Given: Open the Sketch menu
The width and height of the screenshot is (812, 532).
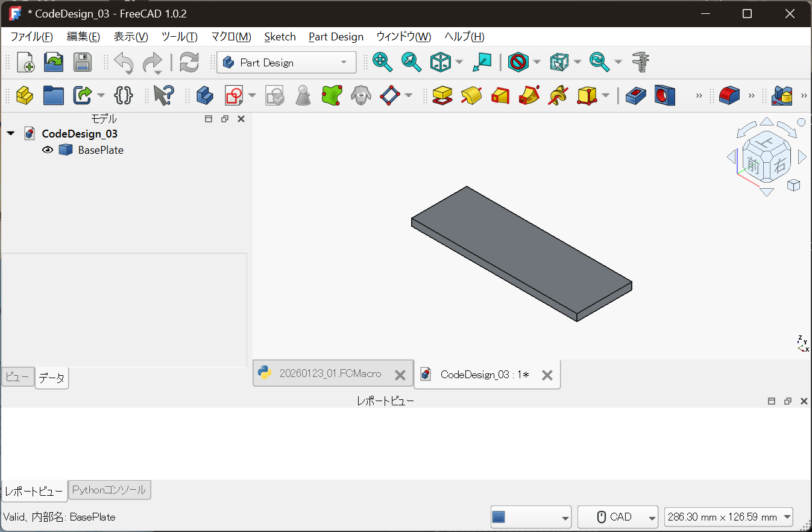Looking at the screenshot, I should pyautogui.click(x=280, y=37).
